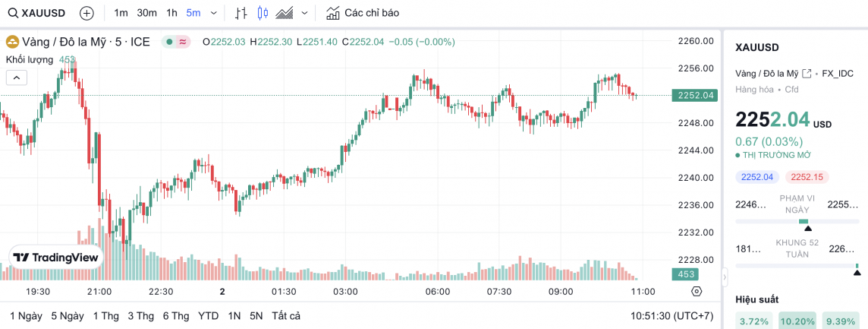Click the add symbol plus icon

(87, 13)
